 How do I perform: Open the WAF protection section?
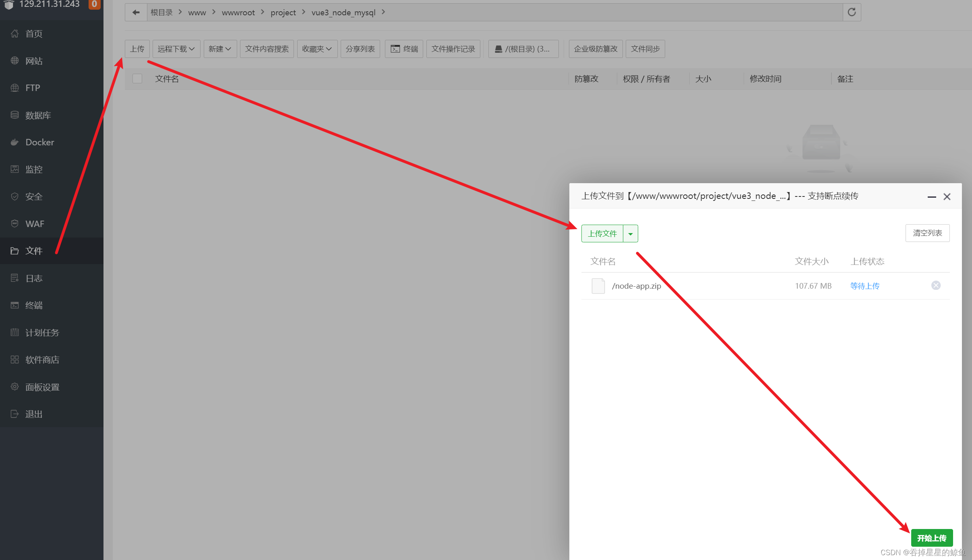click(x=34, y=223)
